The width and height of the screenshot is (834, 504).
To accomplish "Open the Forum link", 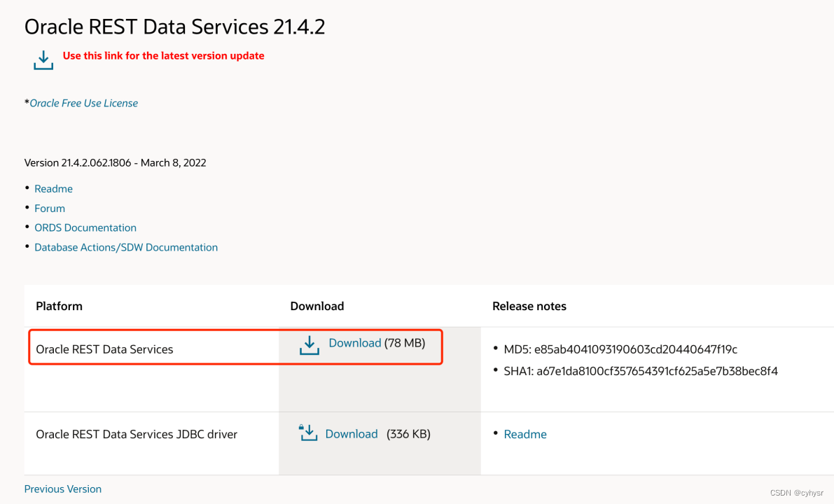I will tap(50, 208).
